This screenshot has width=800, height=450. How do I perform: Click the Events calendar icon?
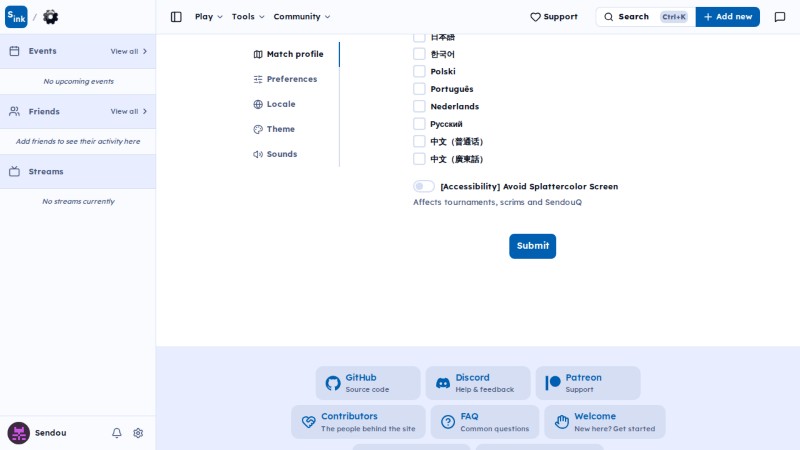pyautogui.click(x=14, y=51)
